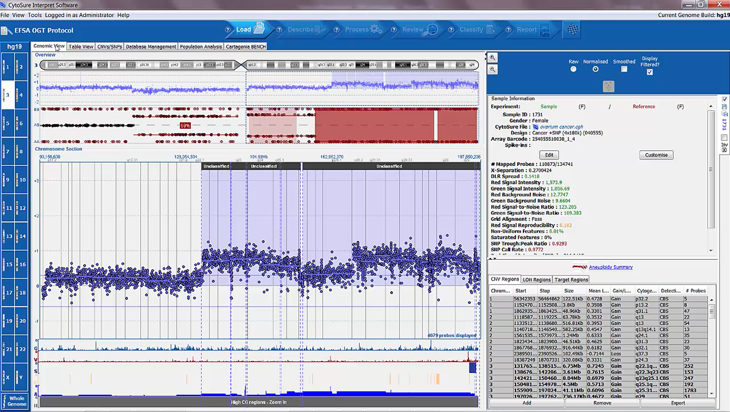
Task: Switch to the LOH Regions tab
Action: pyautogui.click(x=536, y=280)
